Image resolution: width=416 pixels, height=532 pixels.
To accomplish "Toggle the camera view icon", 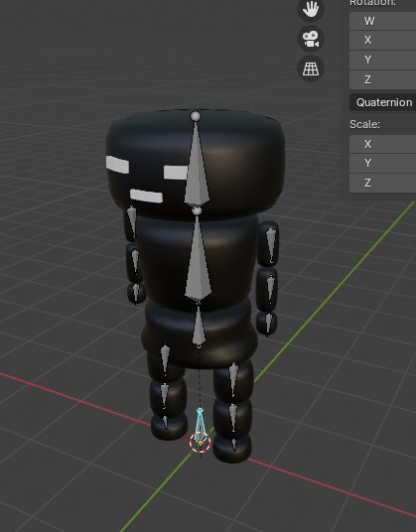I will [x=311, y=39].
